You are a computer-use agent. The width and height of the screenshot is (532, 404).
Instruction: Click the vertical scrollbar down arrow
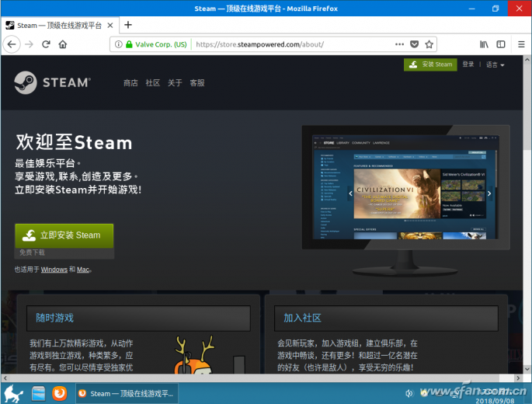point(527,369)
